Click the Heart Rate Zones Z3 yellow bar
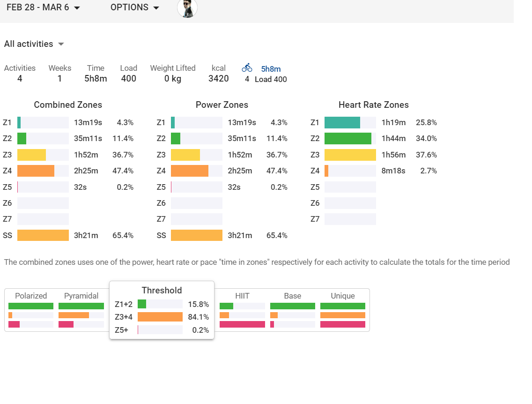The image size is (532, 404). coord(350,155)
